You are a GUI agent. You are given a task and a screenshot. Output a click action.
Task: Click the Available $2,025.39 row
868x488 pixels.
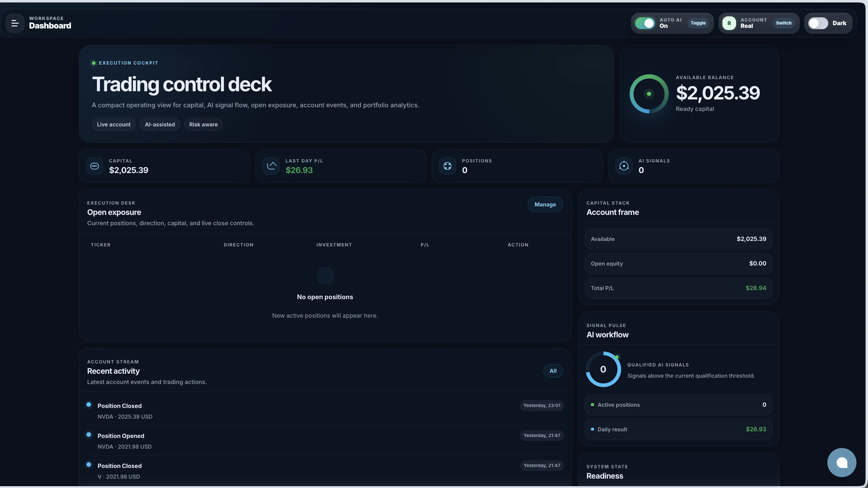[678, 239]
